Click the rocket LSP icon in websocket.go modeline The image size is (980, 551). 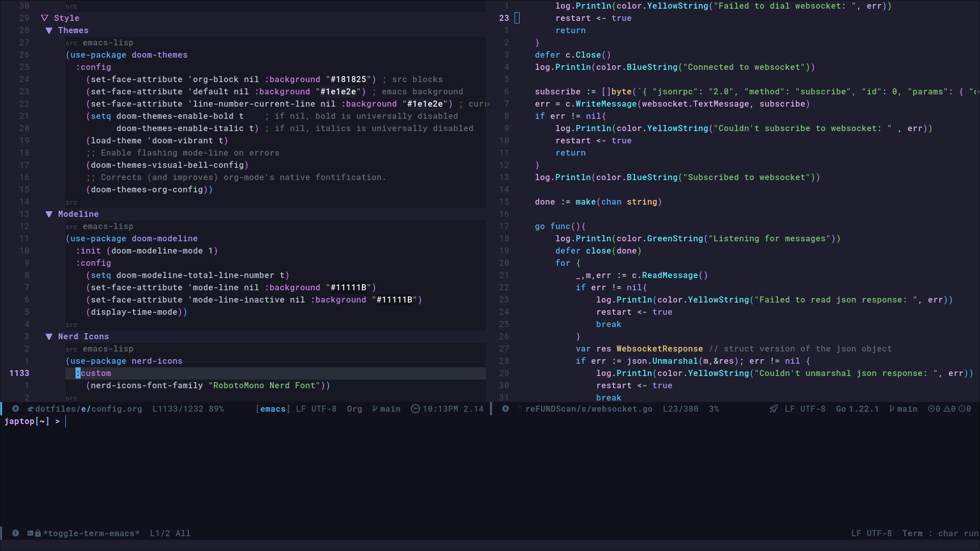774,409
